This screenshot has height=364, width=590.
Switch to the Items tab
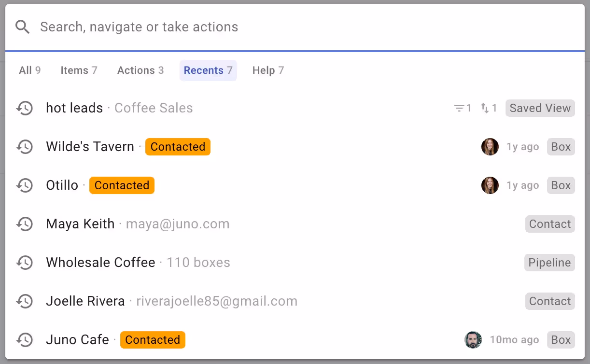(x=79, y=70)
